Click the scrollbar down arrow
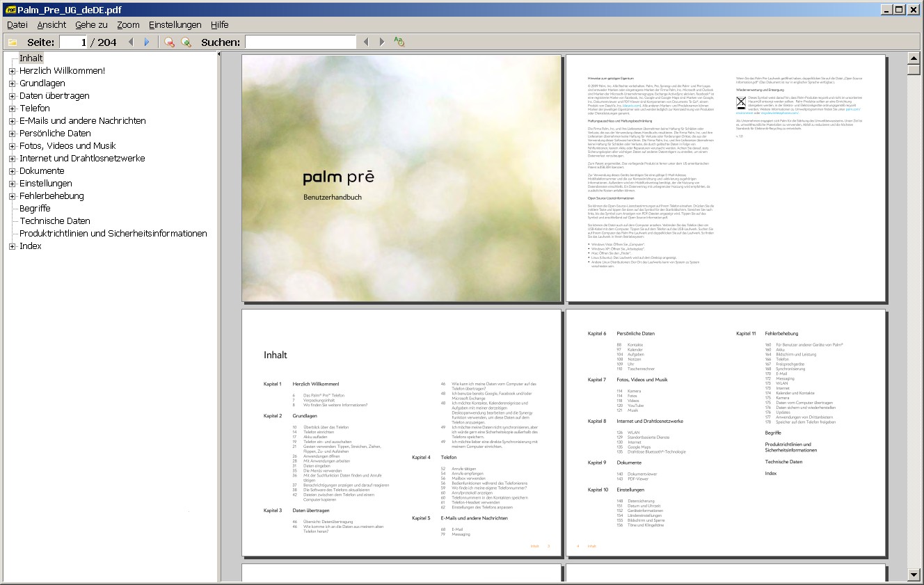Image resolution: width=924 pixels, height=585 pixels. [915, 576]
